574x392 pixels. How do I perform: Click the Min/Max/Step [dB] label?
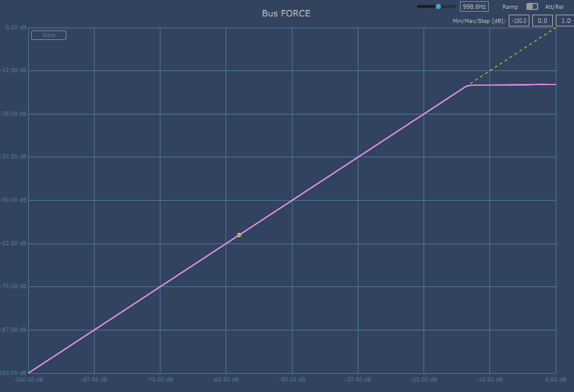coord(479,21)
